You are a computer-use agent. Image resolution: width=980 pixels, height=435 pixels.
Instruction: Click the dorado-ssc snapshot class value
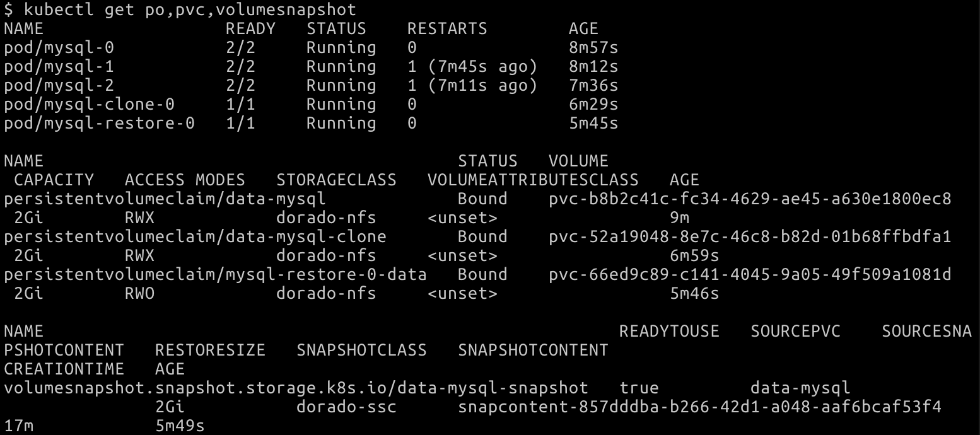346,407
